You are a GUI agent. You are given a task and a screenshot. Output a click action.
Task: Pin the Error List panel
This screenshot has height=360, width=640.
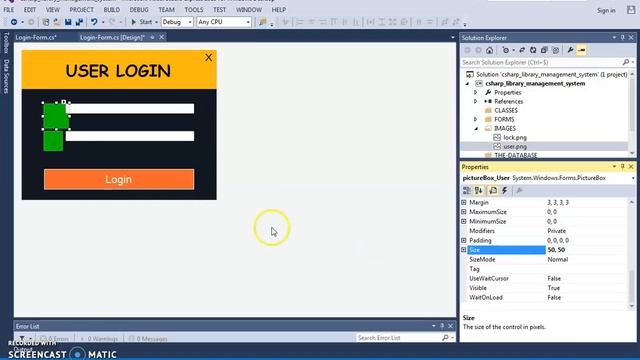point(442,326)
